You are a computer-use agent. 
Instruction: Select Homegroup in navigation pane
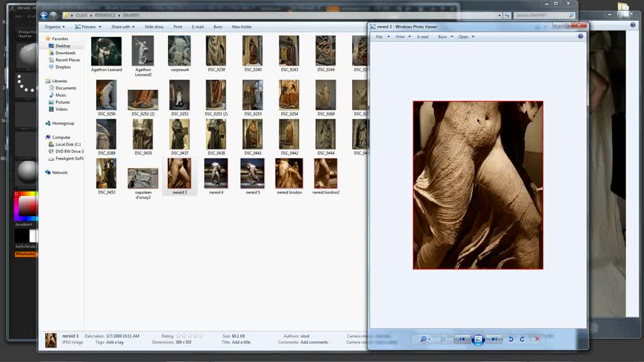point(62,123)
